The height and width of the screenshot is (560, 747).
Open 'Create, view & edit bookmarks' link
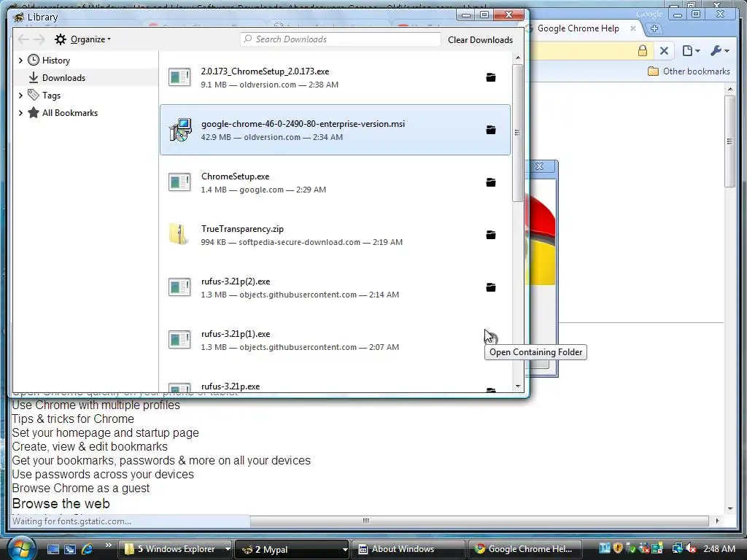coord(90,447)
